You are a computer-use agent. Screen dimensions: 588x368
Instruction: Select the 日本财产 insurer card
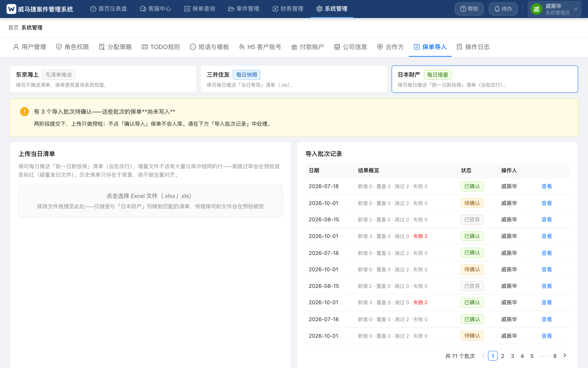[485, 79]
